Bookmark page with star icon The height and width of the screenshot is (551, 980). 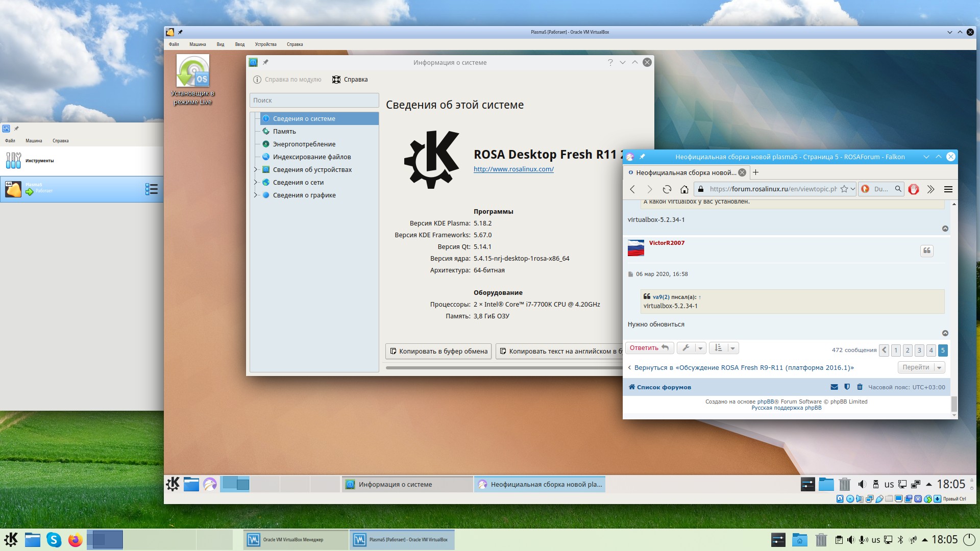pos(844,189)
